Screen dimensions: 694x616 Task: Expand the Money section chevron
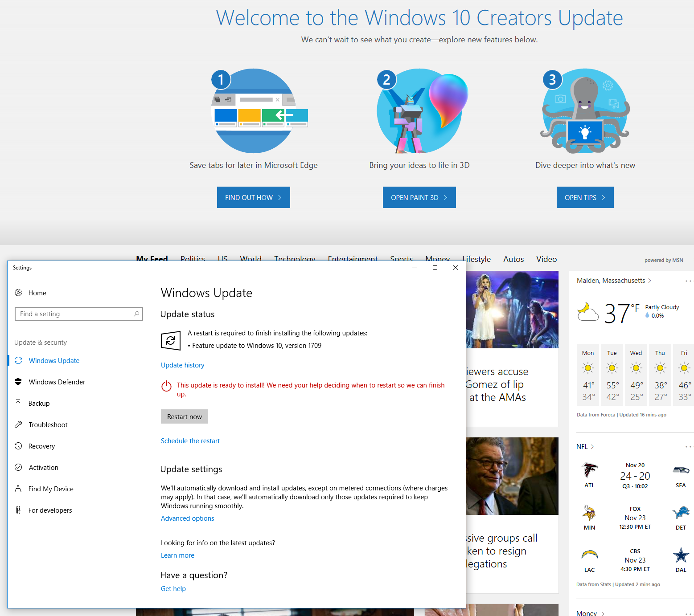click(603, 614)
